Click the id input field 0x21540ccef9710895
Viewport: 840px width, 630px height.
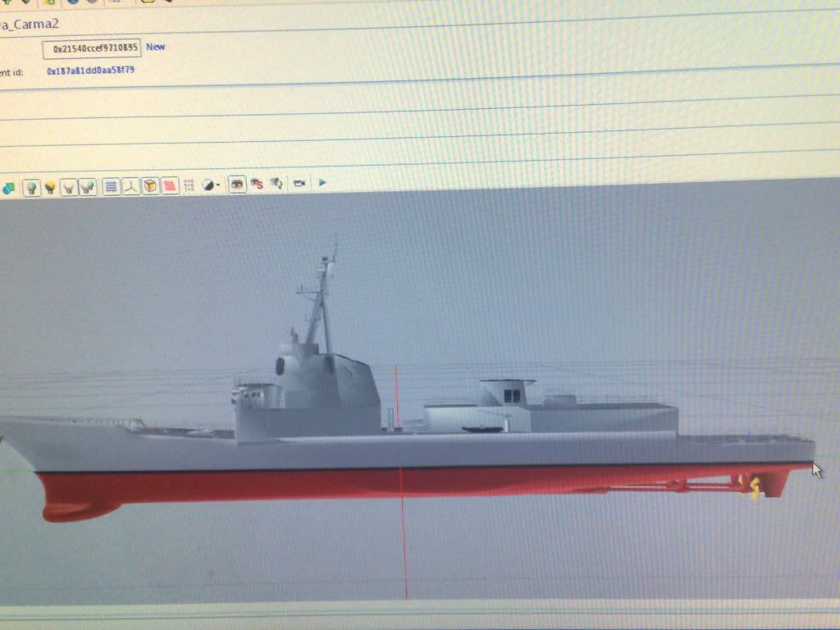(x=92, y=48)
